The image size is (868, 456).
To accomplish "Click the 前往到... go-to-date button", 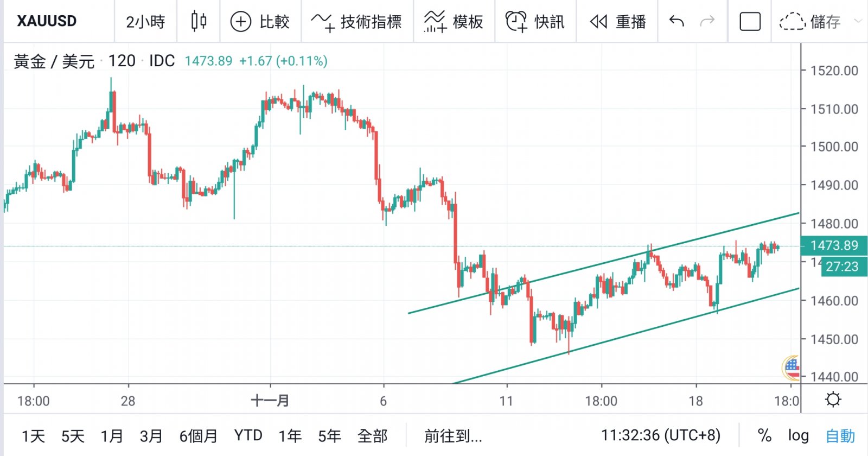I will coord(453,435).
